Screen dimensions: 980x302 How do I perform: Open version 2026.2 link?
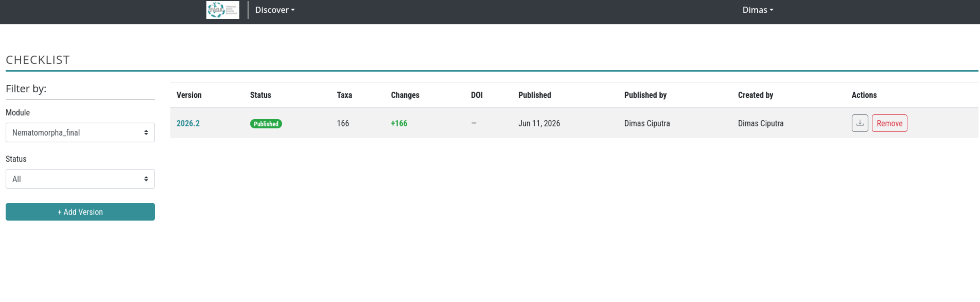coord(188,123)
